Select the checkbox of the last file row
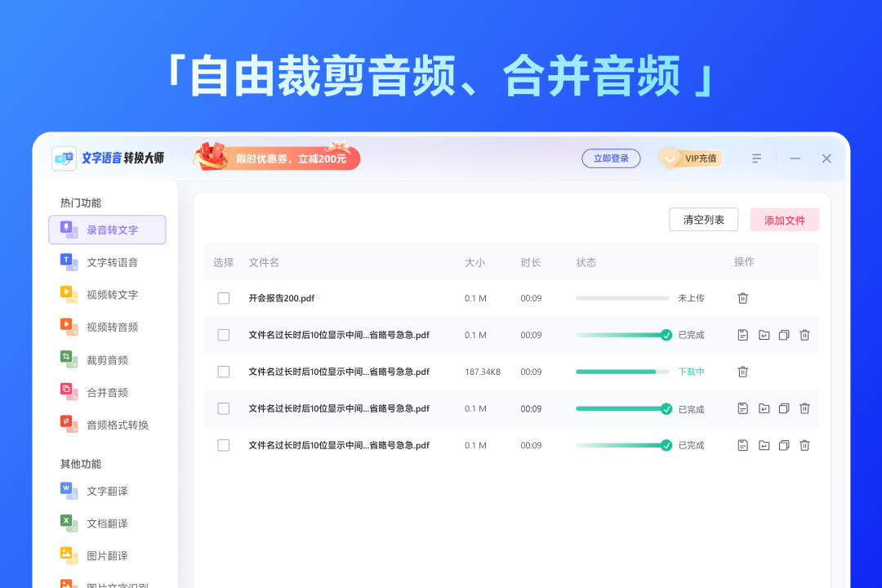This screenshot has width=882, height=588. click(223, 445)
